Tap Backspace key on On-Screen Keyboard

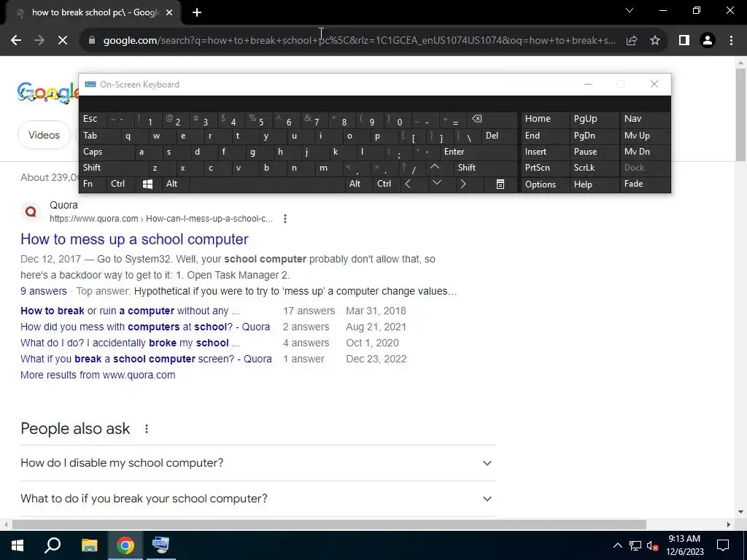click(493, 119)
